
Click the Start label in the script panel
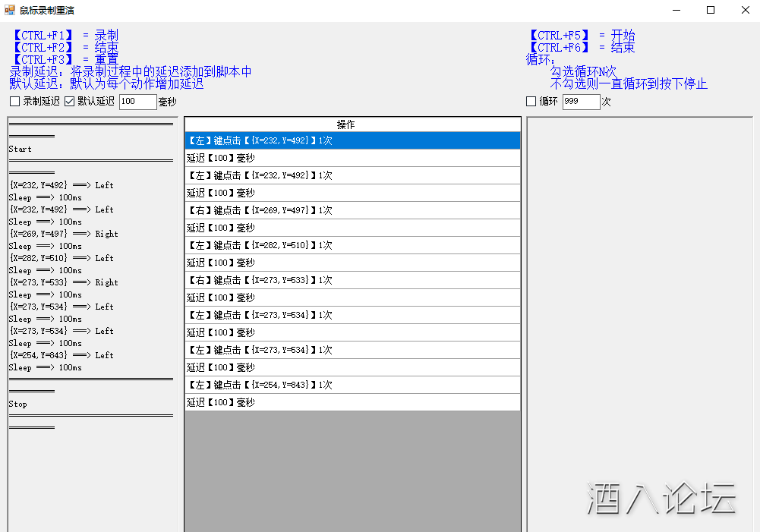tap(20, 149)
